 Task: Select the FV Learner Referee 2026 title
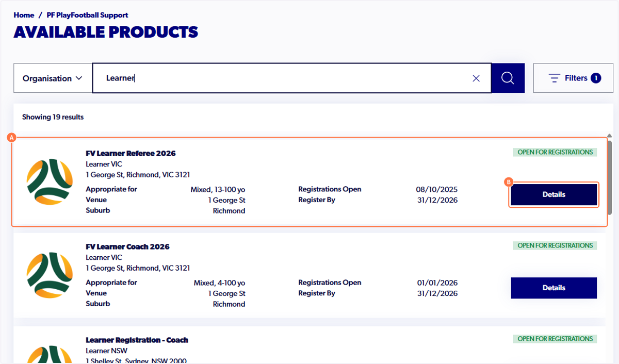coord(131,153)
